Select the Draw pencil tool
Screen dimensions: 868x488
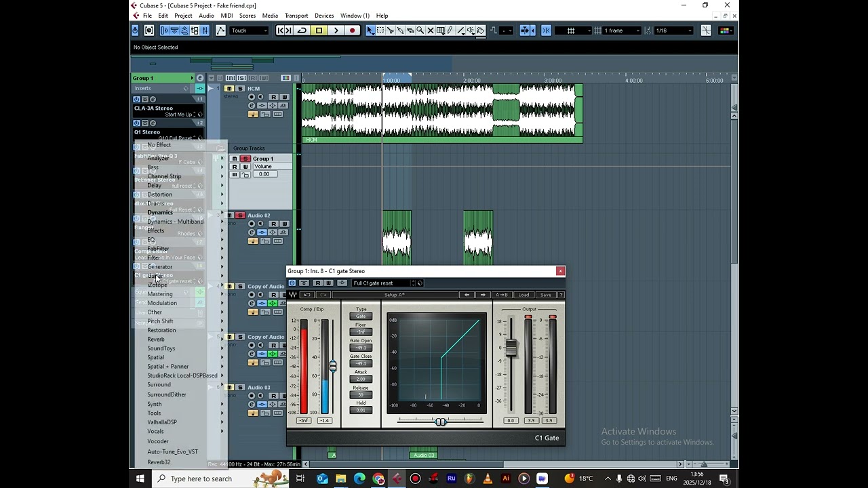[450, 30]
